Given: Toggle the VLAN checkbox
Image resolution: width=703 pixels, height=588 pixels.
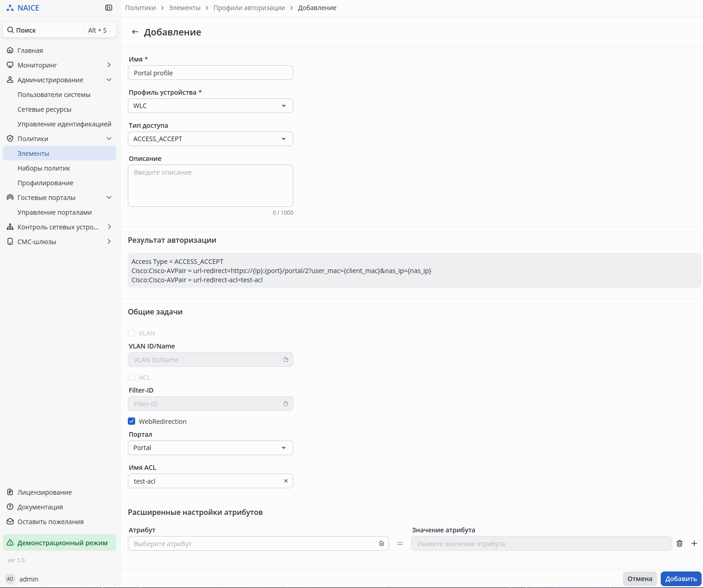Looking at the screenshot, I should click(x=131, y=333).
